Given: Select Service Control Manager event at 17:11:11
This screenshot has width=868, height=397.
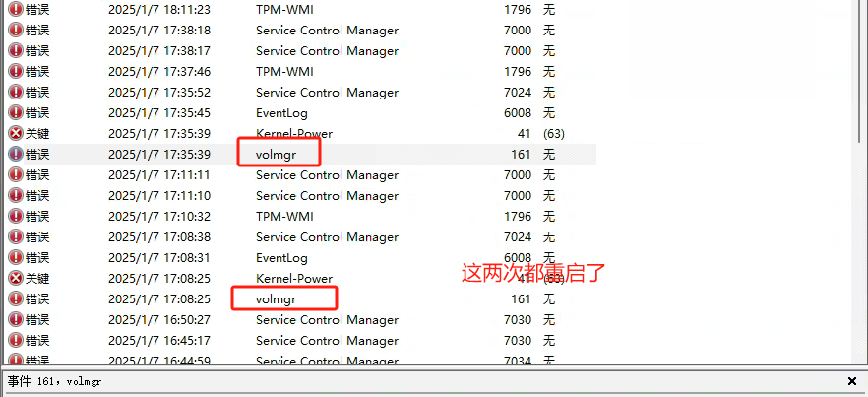Looking at the screenshot, I should [300, 175].
